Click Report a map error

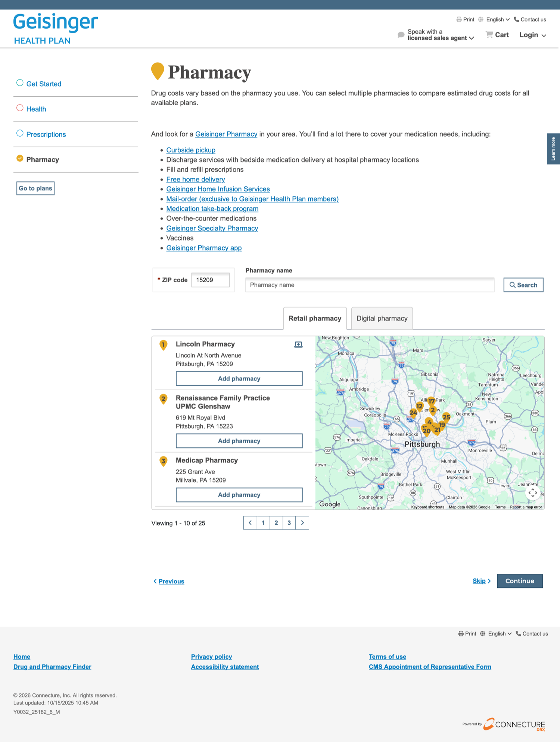(x=526, y=507)
